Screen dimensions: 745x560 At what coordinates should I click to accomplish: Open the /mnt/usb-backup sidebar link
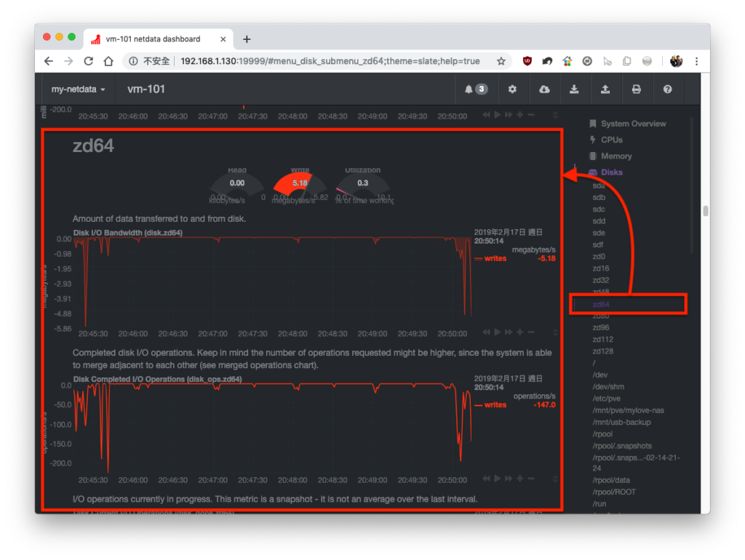click(621, 422)
